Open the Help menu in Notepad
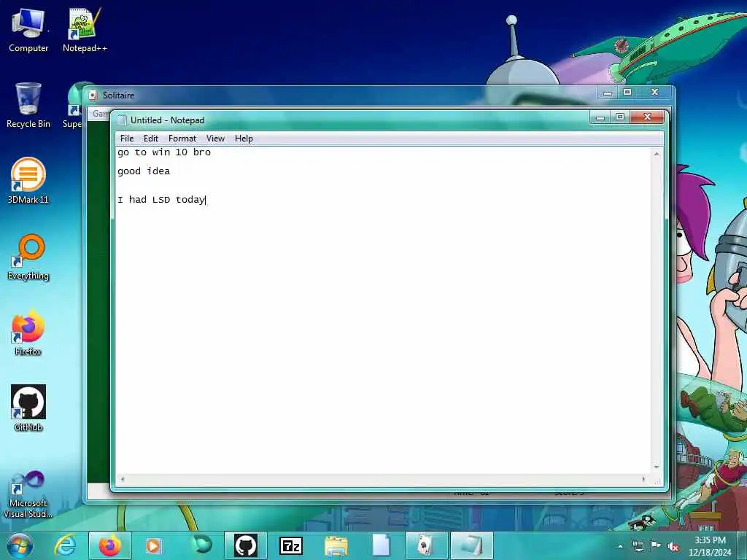Screen dimensions: 747x560 244,139
